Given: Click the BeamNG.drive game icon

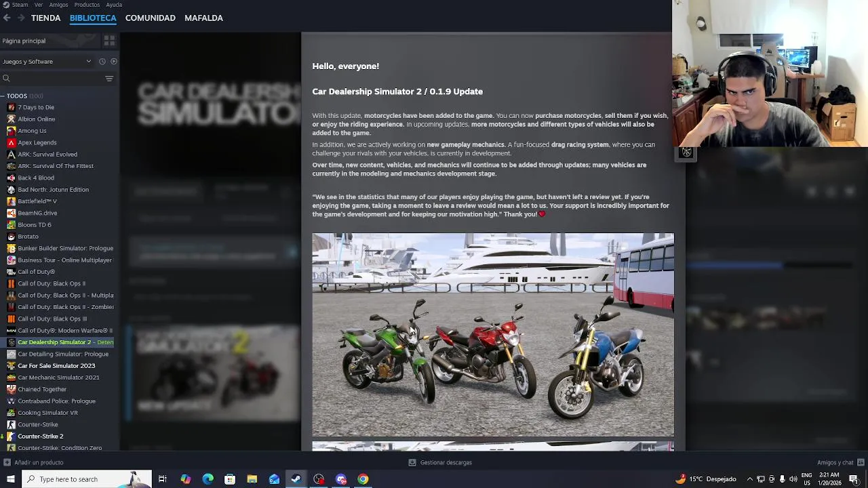Looking at the screenshot, I should pyautogui.click(x=11, y=213).
